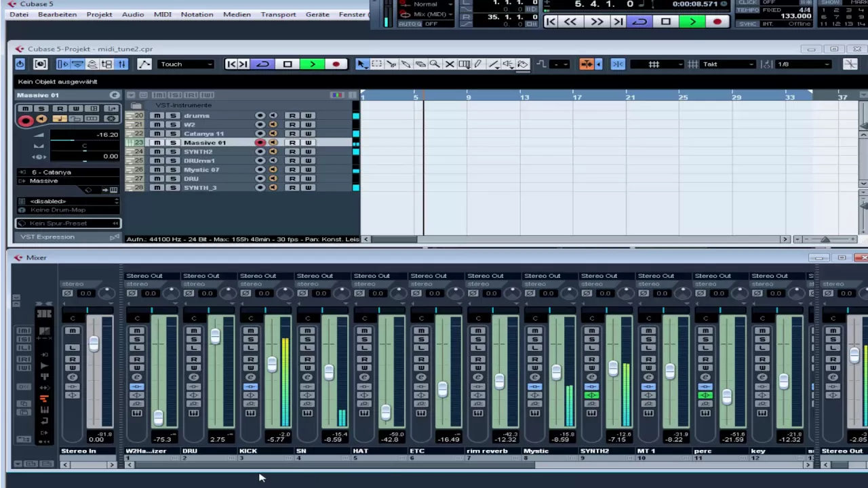The image size is (868, 488).
Task: Toggle Snap on/off blue button
Action: pyautogui.click(x=617, y=64)
